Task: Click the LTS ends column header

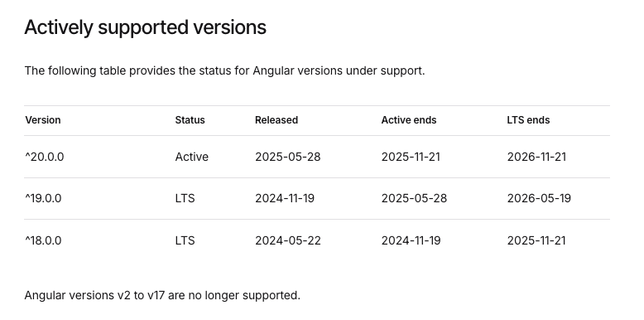Action: (x=528, y=120)
